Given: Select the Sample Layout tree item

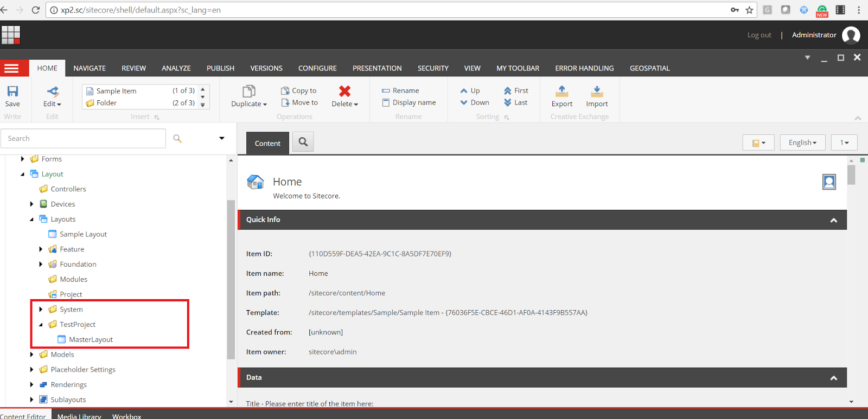Looking at the screenshot, I should click(x=83, y=234).
